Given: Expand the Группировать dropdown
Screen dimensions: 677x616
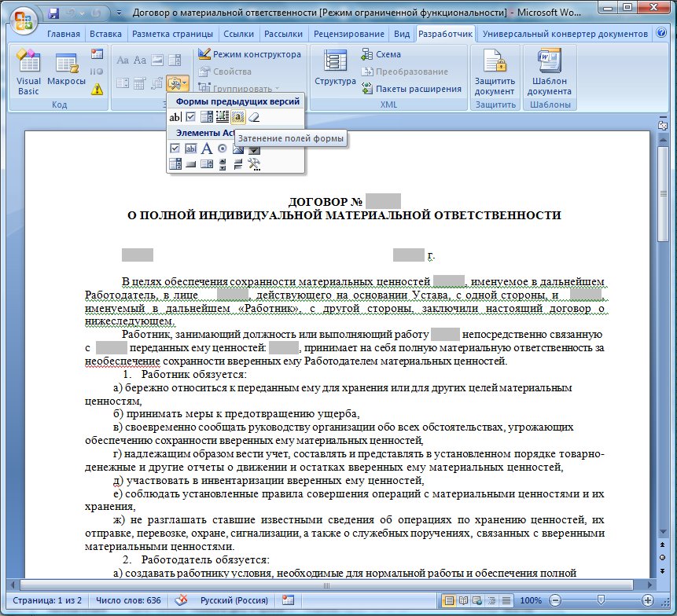Looking at the screenshot, I should [239, 88].
